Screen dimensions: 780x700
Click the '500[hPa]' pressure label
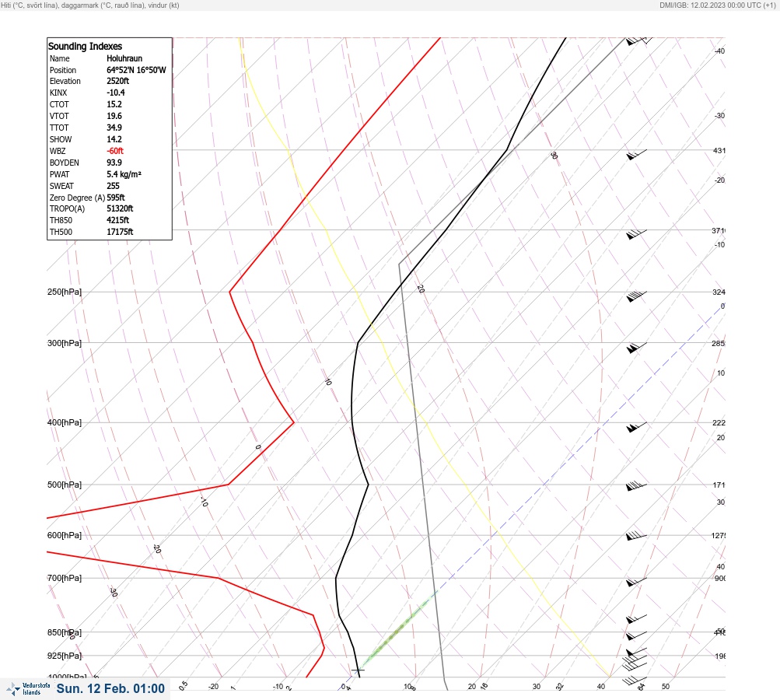(x=65, y=485)
